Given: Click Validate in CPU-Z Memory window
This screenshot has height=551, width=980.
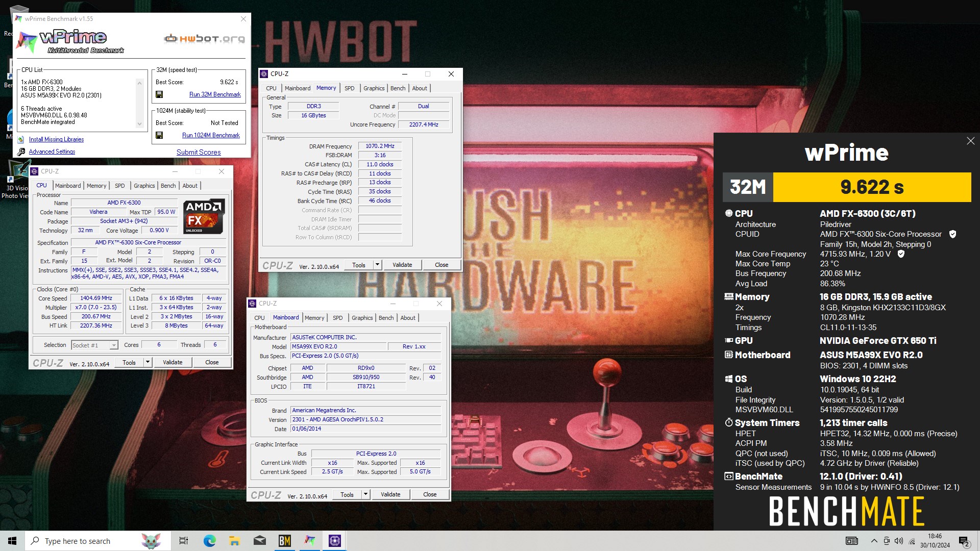Looking at the screenshot, I should [x=402, y=265].
